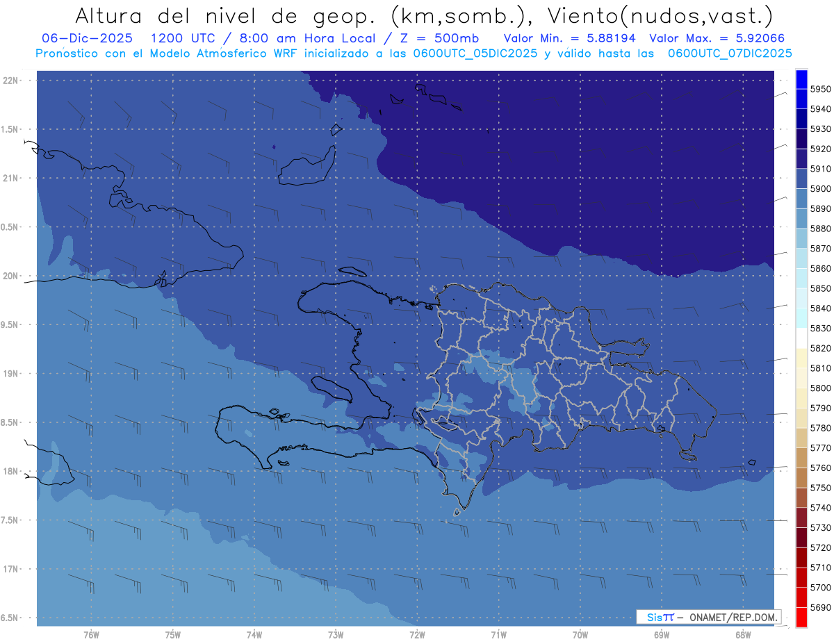Pick the color swatch between 5910 and 5900
Image resolution: width=834 pixels, height=644 pixels.
click(801, 179)
